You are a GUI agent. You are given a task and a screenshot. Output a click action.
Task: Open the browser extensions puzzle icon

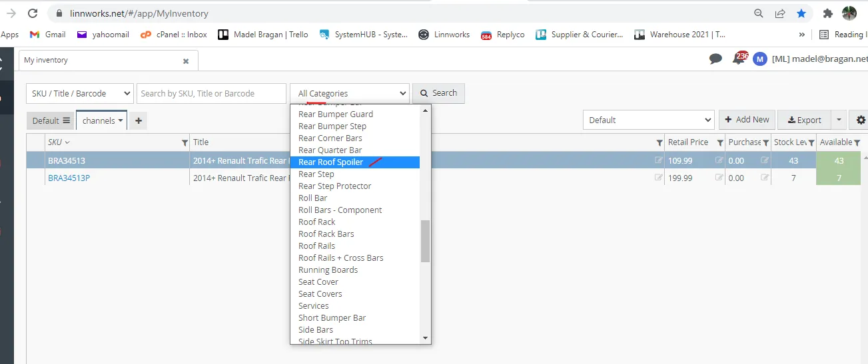(x=828, y=13)
